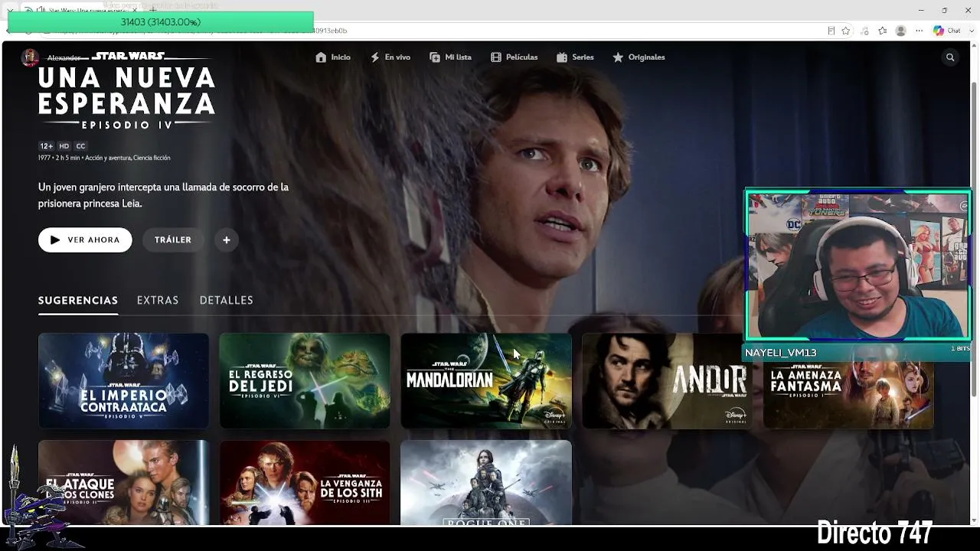This screenshot has height=551, width=980.
Task: Select the Sugerencias tab
Action: pyautogui.click(x=78, y=300)
